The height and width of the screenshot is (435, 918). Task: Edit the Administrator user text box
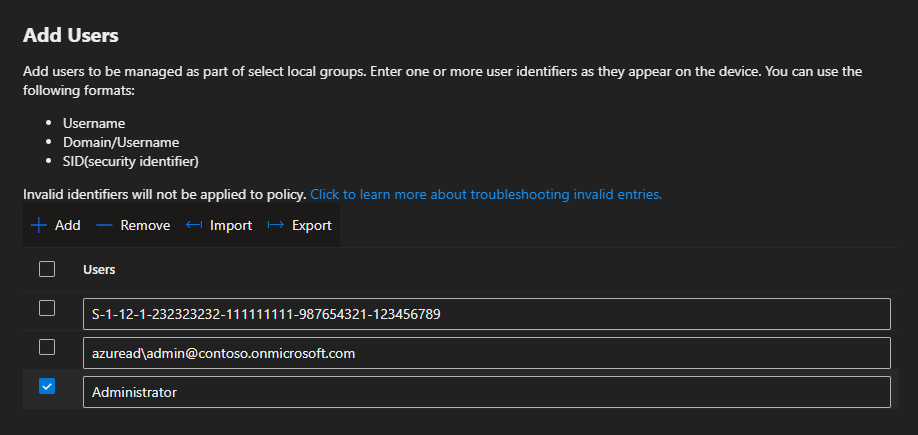coord(486,392)
